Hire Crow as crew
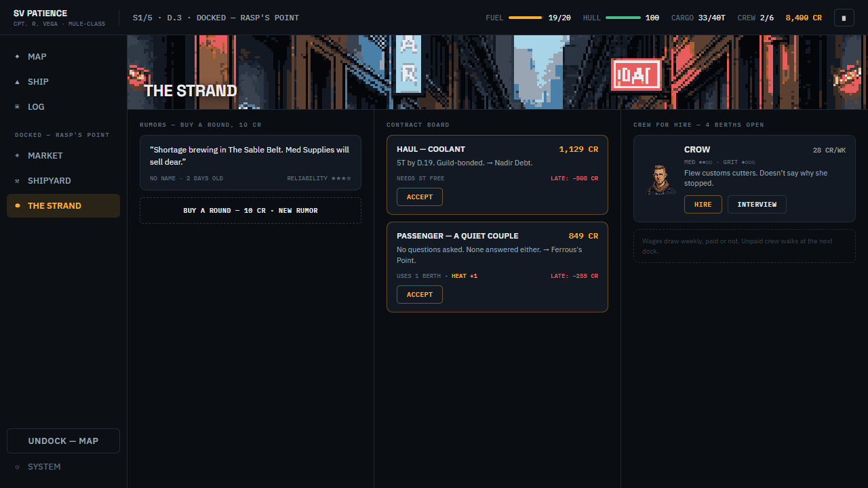Image resolution: width=868 pixels, height=488 pixels. click(703, 204)
